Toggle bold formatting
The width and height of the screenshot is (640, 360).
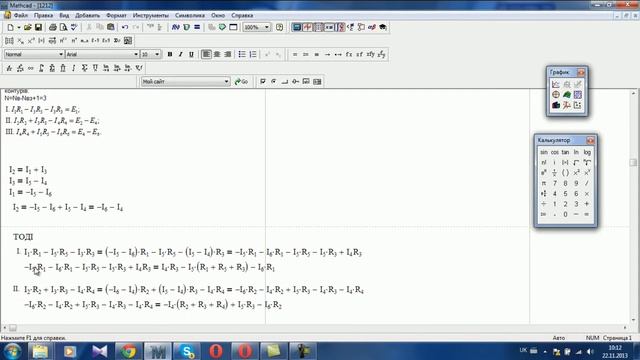pos(170,54)
